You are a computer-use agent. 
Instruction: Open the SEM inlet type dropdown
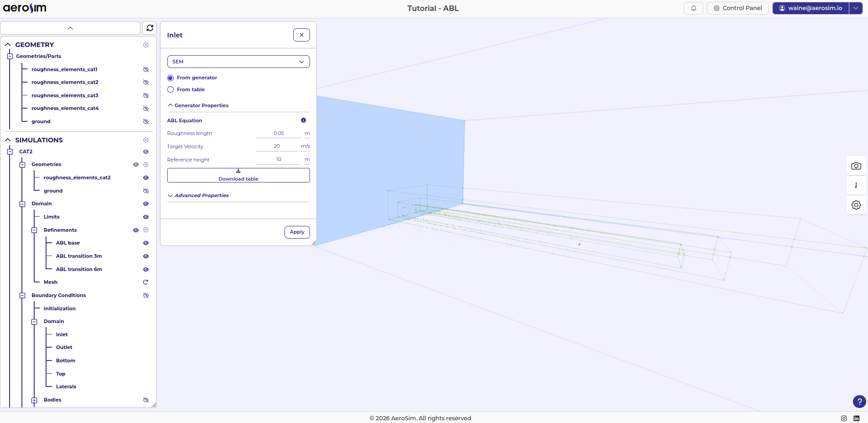tap(238, 62)
